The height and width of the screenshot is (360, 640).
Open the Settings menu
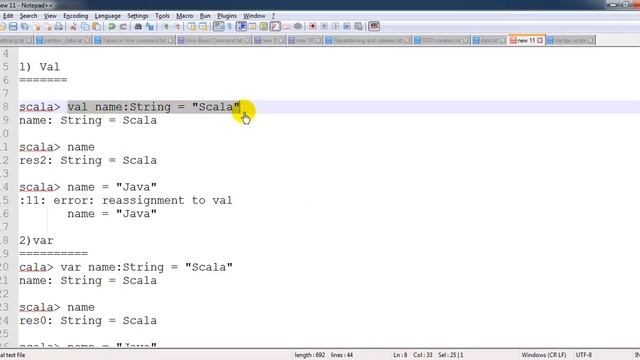138,16
